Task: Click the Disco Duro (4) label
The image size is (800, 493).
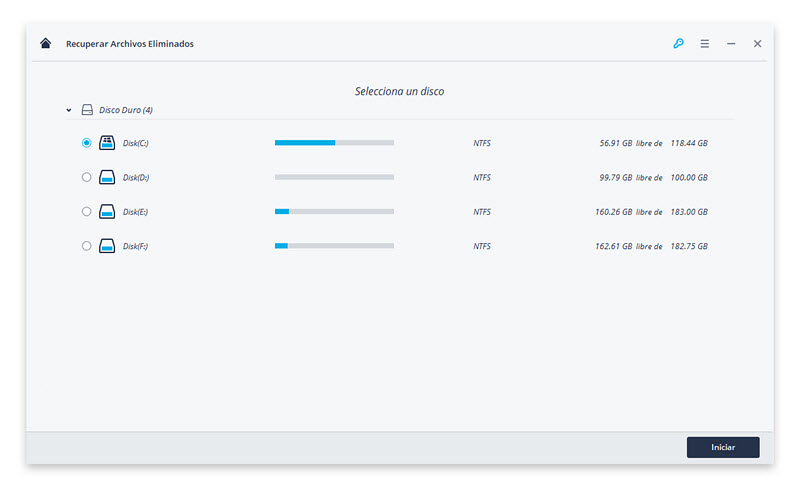Action: pyautogui.click(x=126, y=110)
